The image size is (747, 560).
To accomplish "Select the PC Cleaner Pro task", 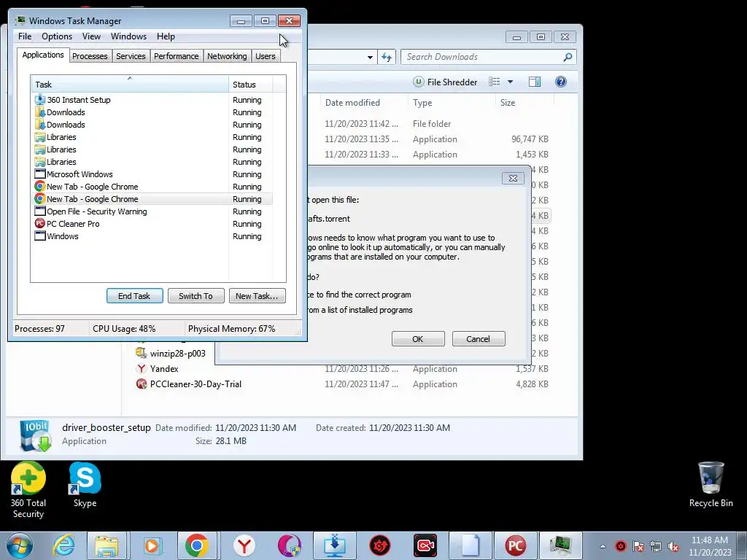I will 152,224.
